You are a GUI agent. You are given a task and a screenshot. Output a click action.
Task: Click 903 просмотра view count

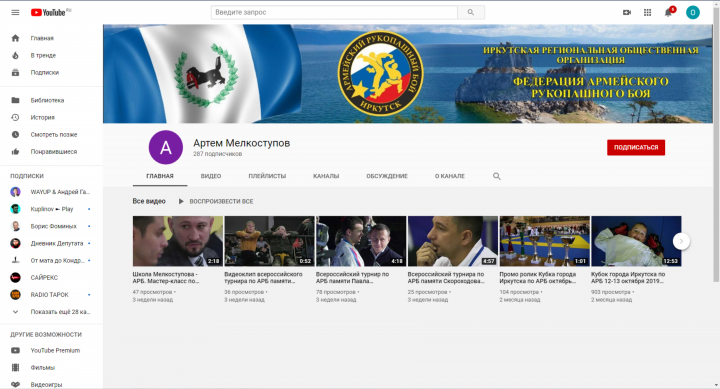(x=611, y=292)
